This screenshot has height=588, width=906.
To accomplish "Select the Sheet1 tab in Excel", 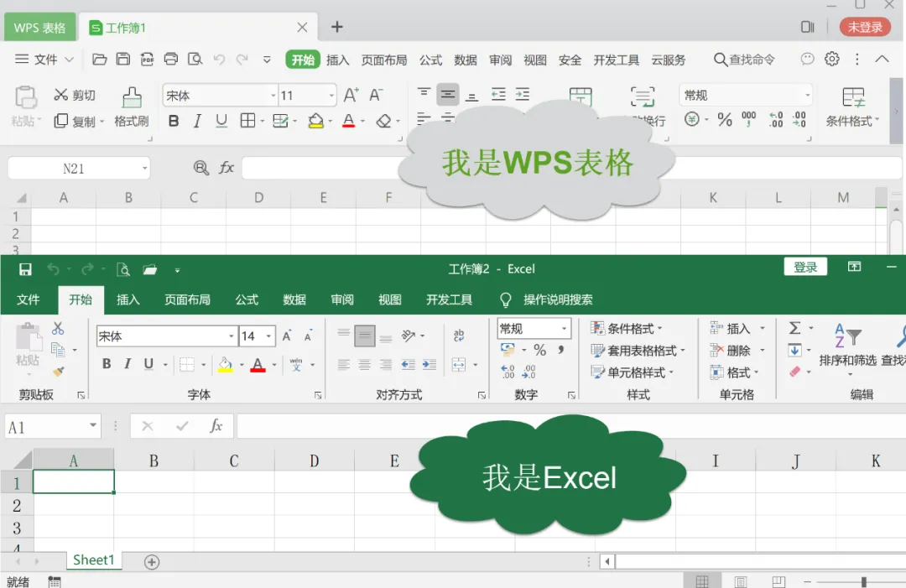I will coord(94,559).
